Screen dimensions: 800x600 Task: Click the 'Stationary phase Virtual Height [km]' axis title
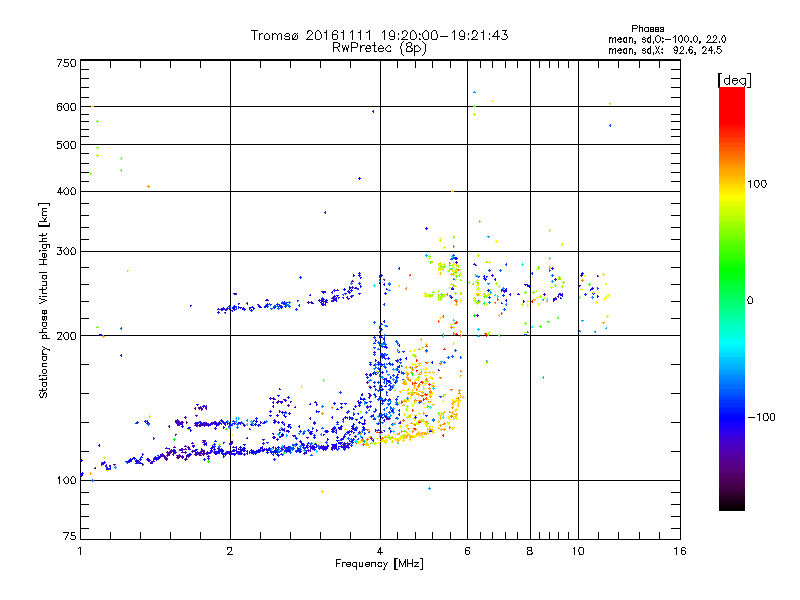click(x=44, y=300)
